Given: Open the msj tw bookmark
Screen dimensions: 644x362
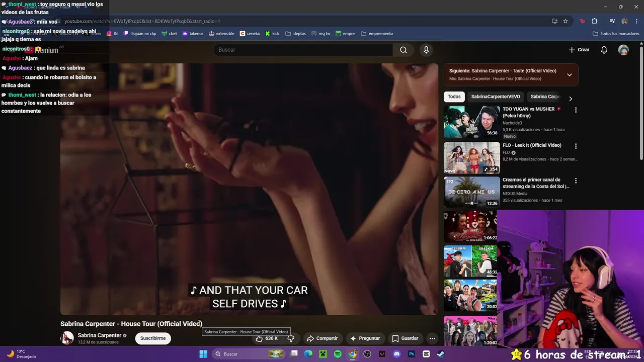Looking at the screenshot, I should click(x=321, y=34).
